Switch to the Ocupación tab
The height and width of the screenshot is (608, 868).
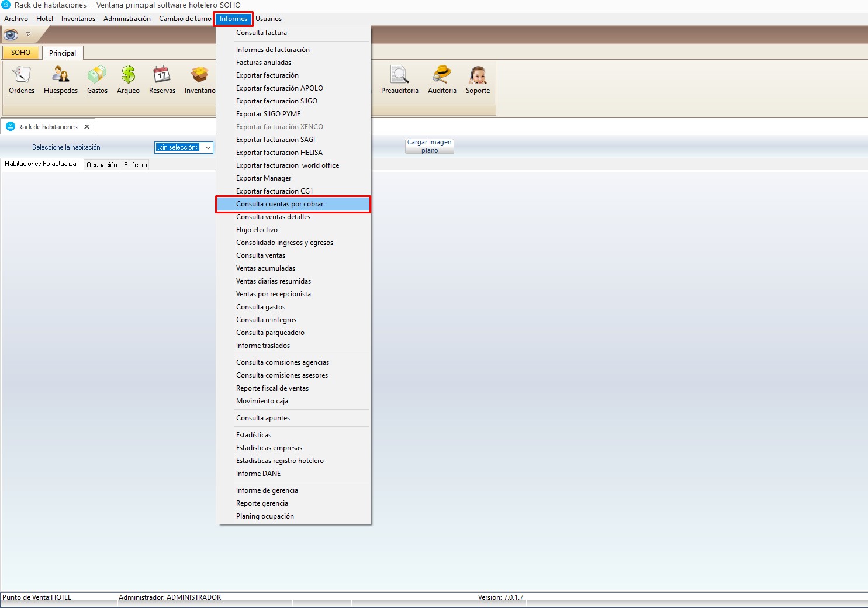[x=102, y=165]
